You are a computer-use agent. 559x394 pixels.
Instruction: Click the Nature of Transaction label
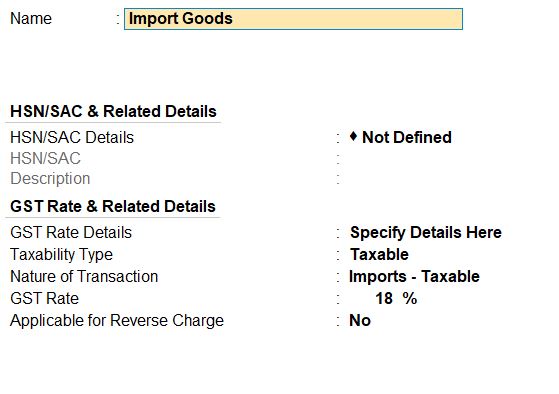[84, 277]
